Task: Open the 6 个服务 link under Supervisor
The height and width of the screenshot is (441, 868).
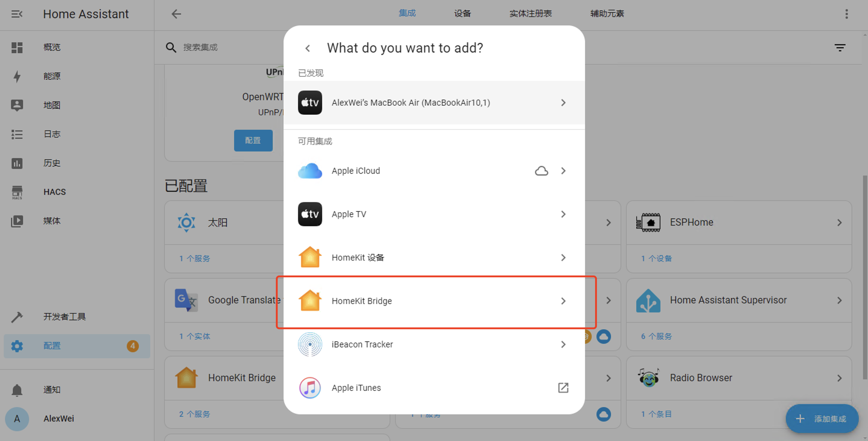Action: coord(656,336)
